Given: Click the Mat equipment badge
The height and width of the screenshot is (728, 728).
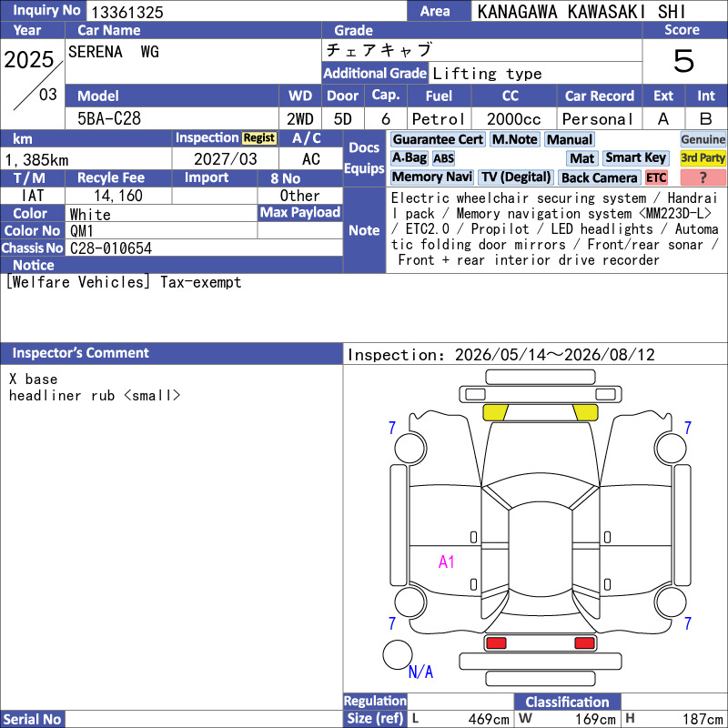Looking at the screenshot, I should [x=582, y=158].
